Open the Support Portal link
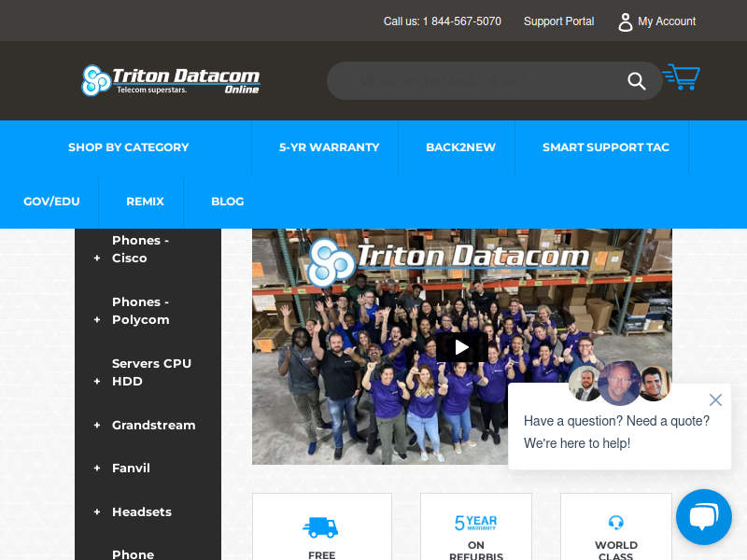 point(558,21)
